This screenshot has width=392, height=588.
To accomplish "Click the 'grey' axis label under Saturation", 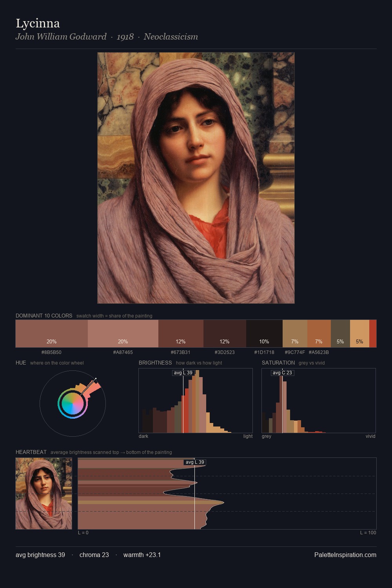I will click(x=267, y=436).
